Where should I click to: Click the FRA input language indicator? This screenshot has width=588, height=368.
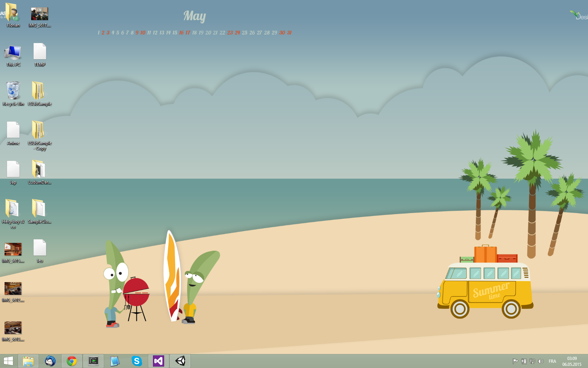[x=552, y=361]
